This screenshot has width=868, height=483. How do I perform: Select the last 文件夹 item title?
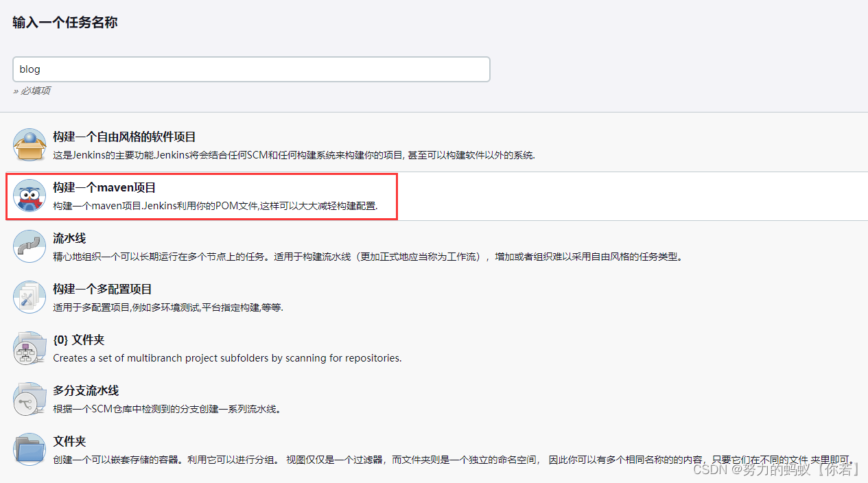[69, 441]
